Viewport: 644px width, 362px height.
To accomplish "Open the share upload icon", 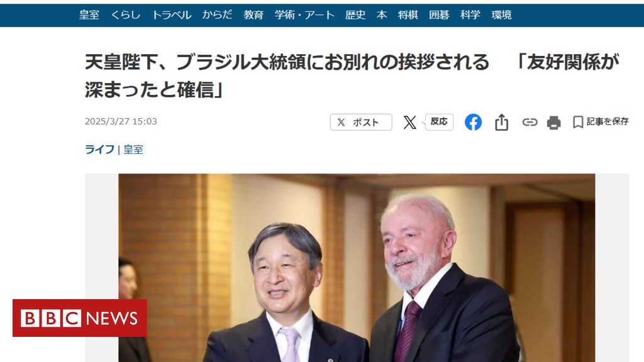I will 501,123.
